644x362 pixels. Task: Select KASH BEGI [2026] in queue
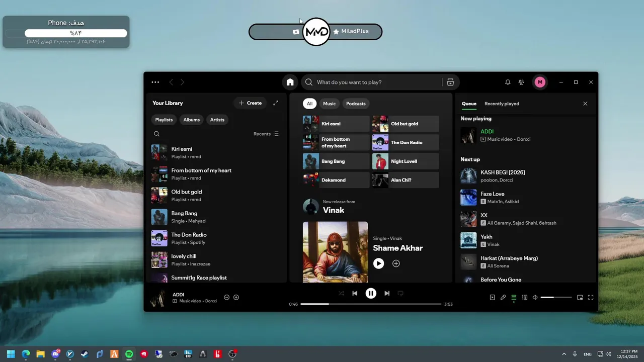526,176
